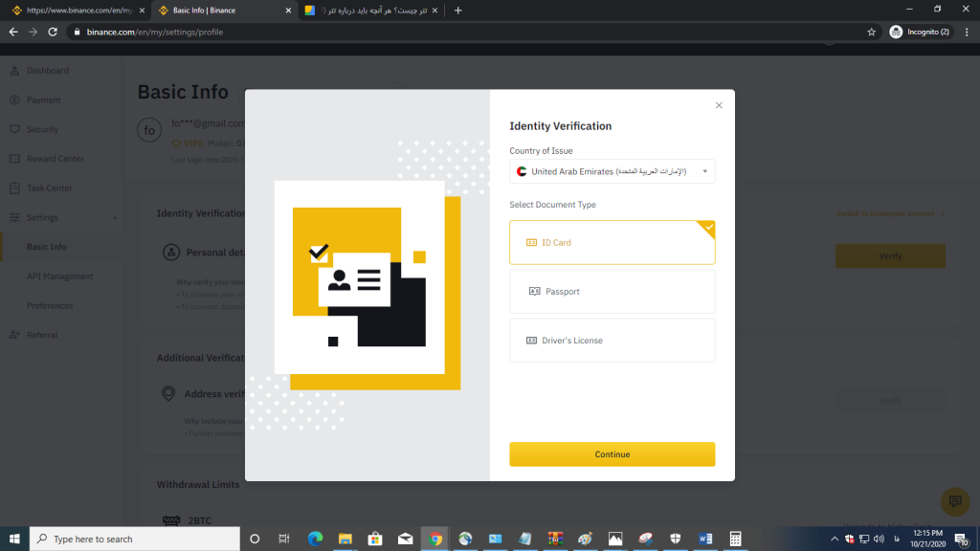Click the Driver's License icon
Image resolution: width=980 pixels, height=551 pixels.
pos(531,341)
